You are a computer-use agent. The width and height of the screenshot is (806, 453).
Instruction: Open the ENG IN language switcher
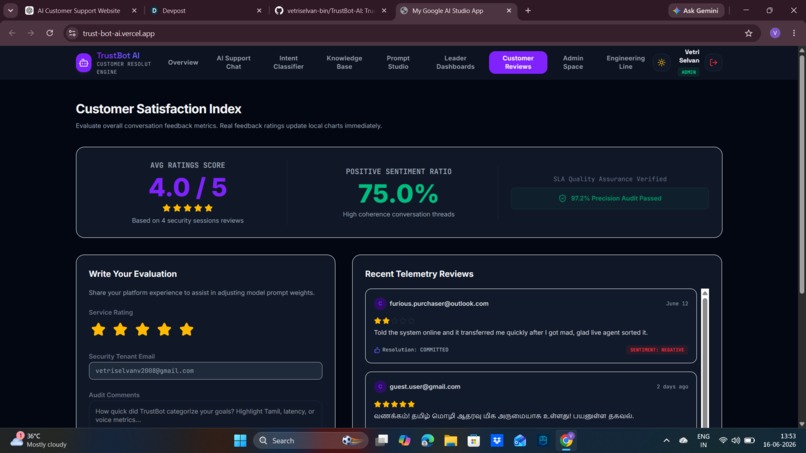(x=703, y=440)
